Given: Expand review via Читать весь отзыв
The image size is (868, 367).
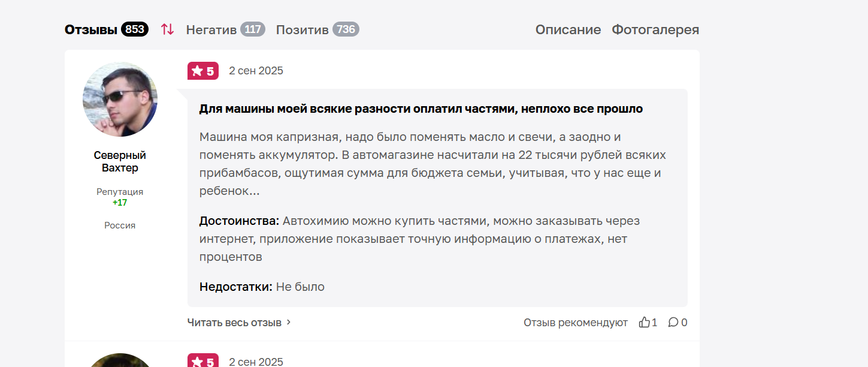Looking at the screenshot, I should [239, 322].
